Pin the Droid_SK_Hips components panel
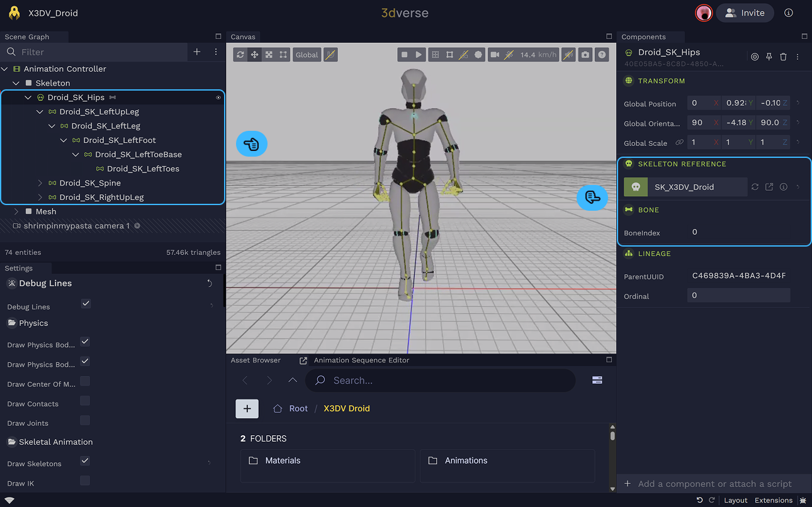This screenshot has width=812, height=507. [x=769, y=57]
